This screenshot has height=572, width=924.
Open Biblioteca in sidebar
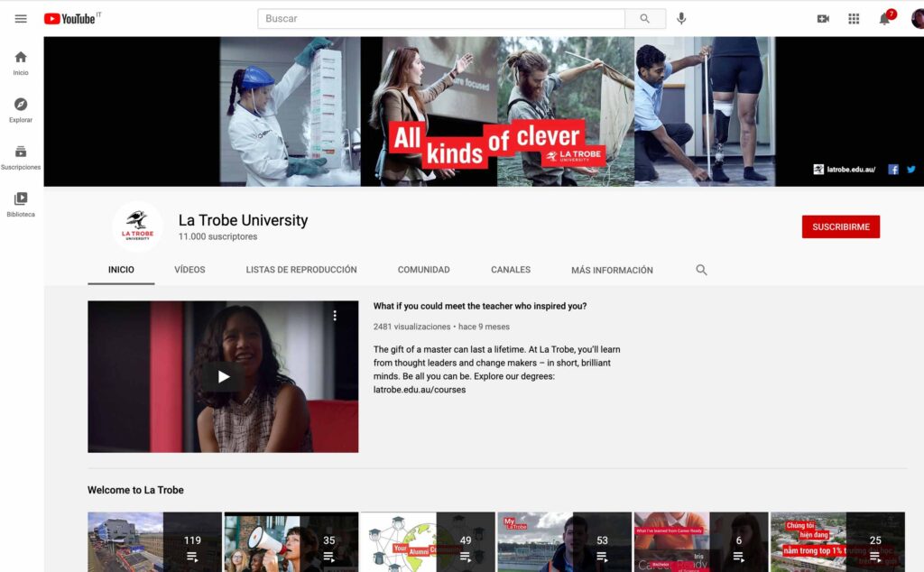(21, 205)
